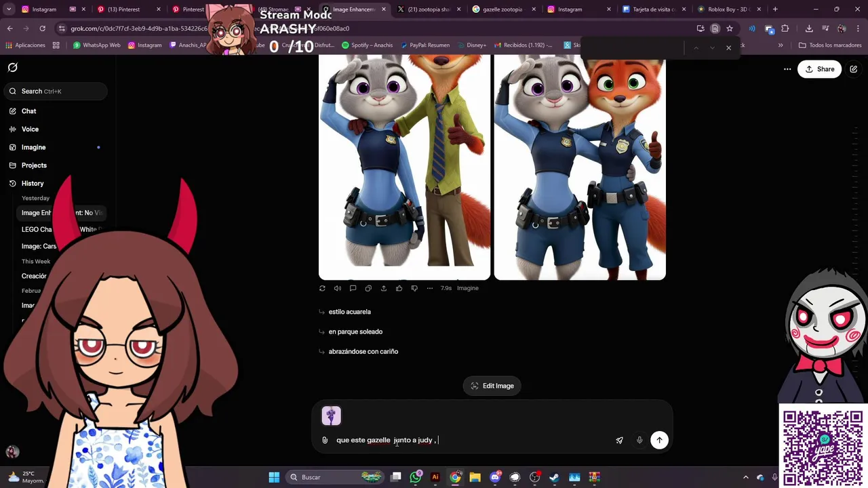The image size is (868, 488).
Task: Bookmark this page with star icon
Action: [x=730, y=28]
